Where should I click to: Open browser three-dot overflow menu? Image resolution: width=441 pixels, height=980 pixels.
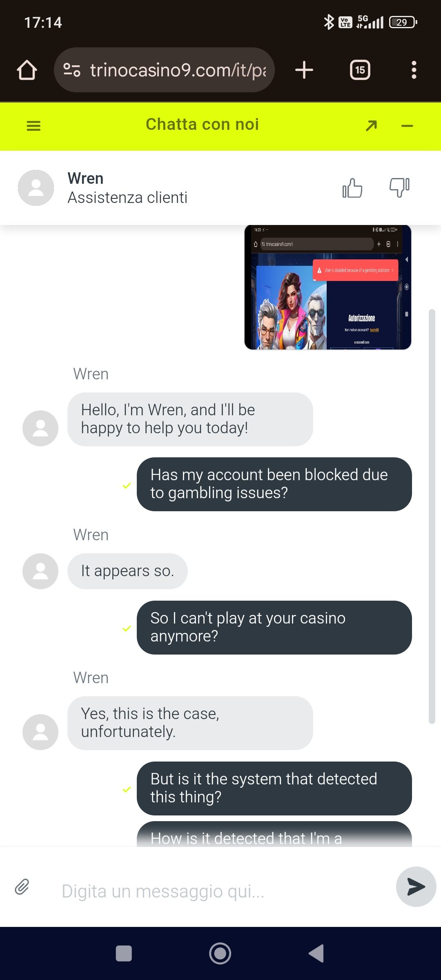414,70
